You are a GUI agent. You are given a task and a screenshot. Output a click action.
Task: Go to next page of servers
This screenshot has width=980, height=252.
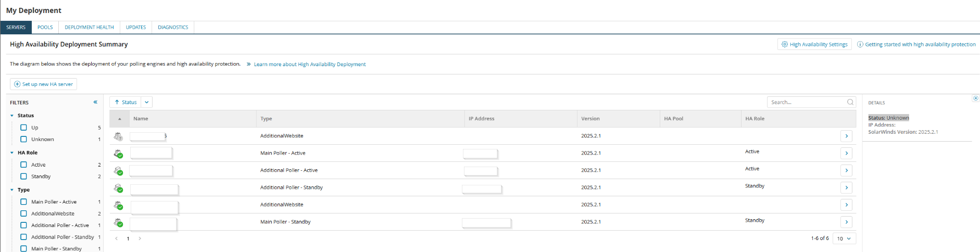click(x=140, y=238)
